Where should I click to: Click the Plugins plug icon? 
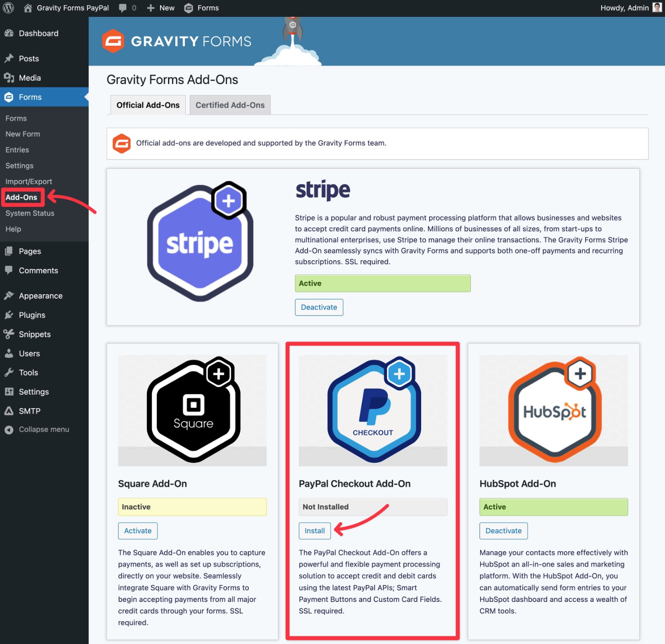coord(9,315)
